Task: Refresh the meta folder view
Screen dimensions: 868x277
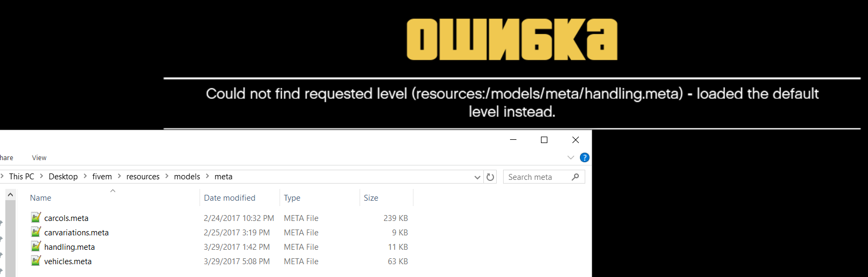Action: [x=490, y=177]
